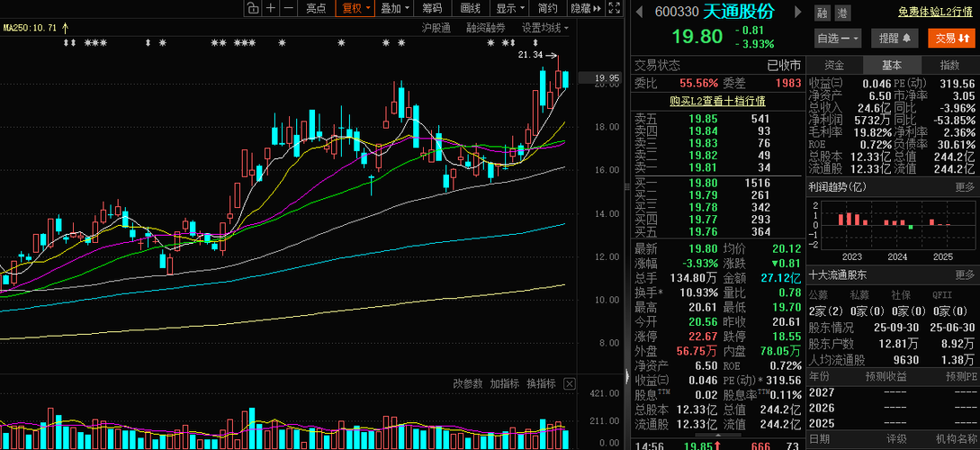This screenshot has height=450, width=980.
Task: Click the 沪股通 label
Action: click(x=436, y=28)
